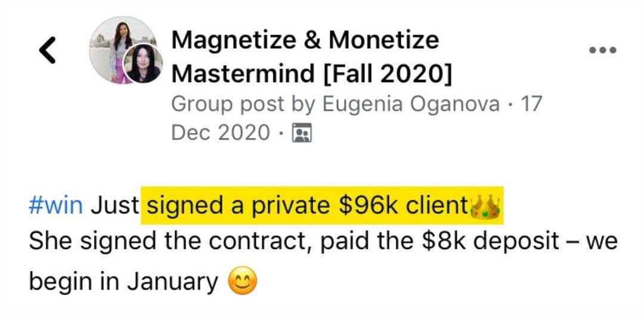Open the Magnetize & Monetize group title
Viewport: 644px width, 314px height.
tap(305, 41)
